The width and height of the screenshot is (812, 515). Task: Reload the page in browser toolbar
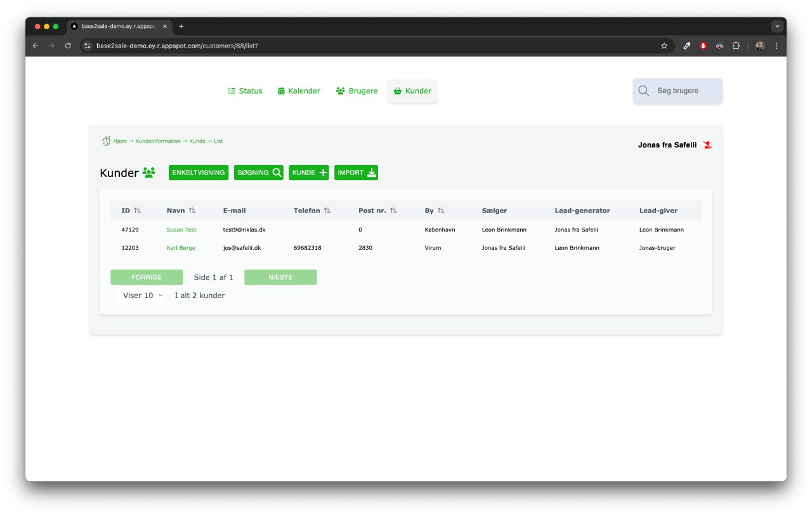pos(68,46)
